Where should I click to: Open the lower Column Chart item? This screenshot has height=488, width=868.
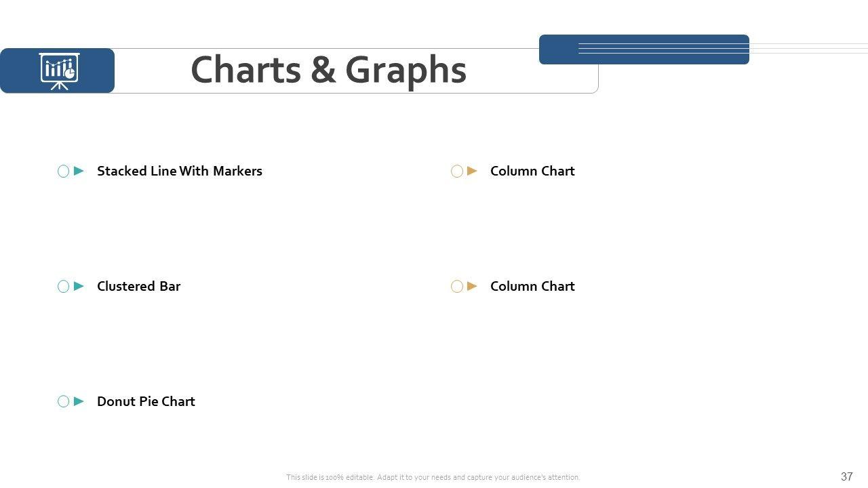(x=532, y=286)
